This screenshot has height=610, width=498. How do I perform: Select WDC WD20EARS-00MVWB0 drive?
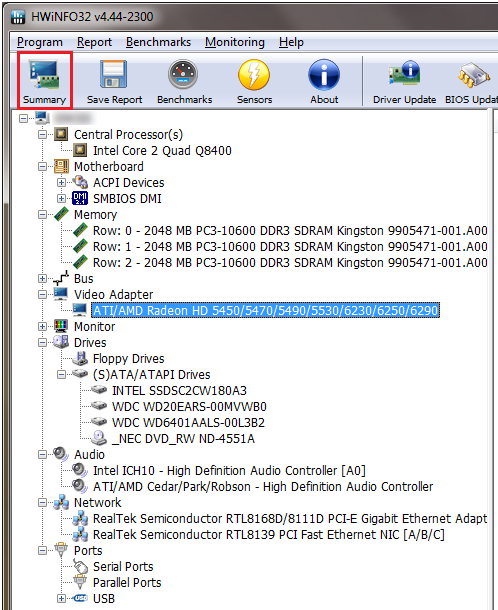tap(189, 407)
